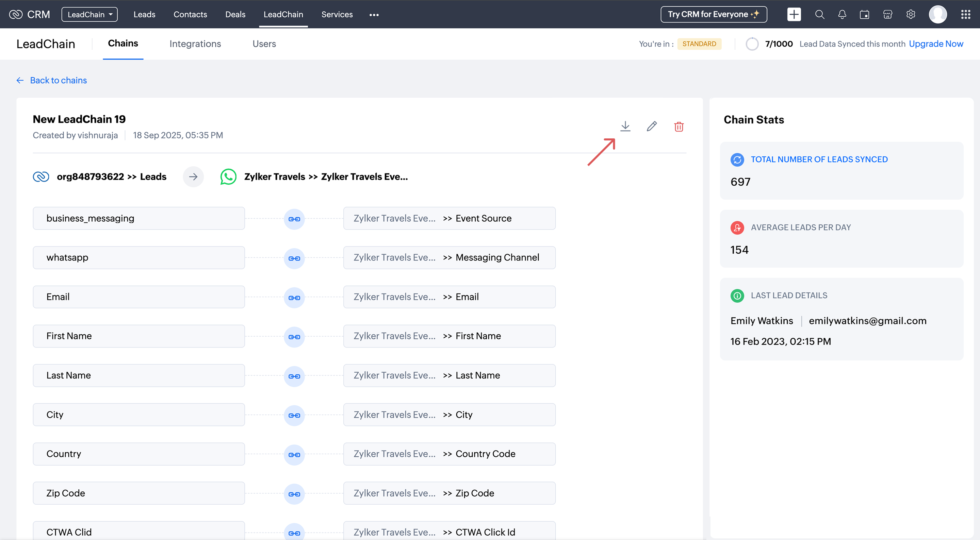Click the search magnifier icon
The image size is (980, 540).
819,14
